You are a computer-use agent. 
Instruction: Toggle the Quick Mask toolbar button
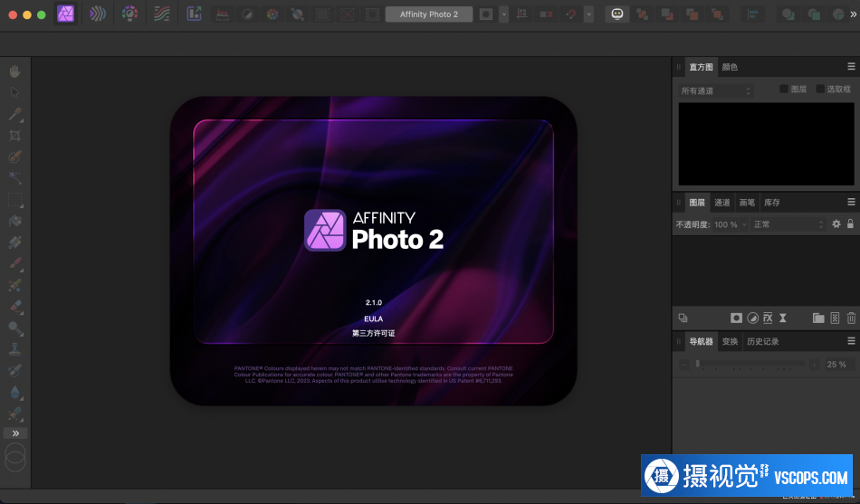pyautogui.click(x=486, y=14)
